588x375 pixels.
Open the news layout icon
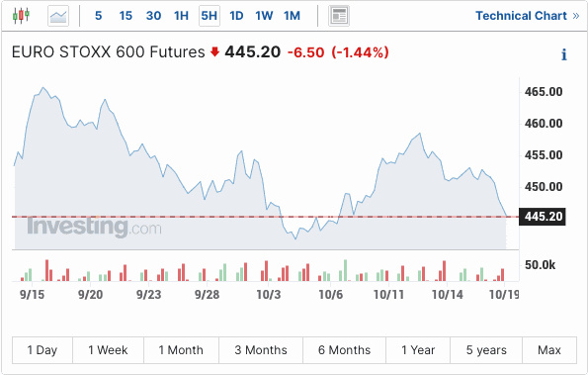coord(339,16)
